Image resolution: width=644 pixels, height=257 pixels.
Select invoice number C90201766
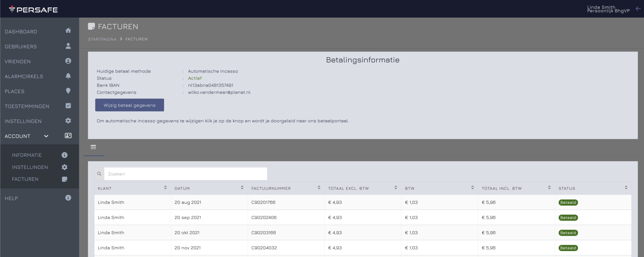tap(263, 202)
